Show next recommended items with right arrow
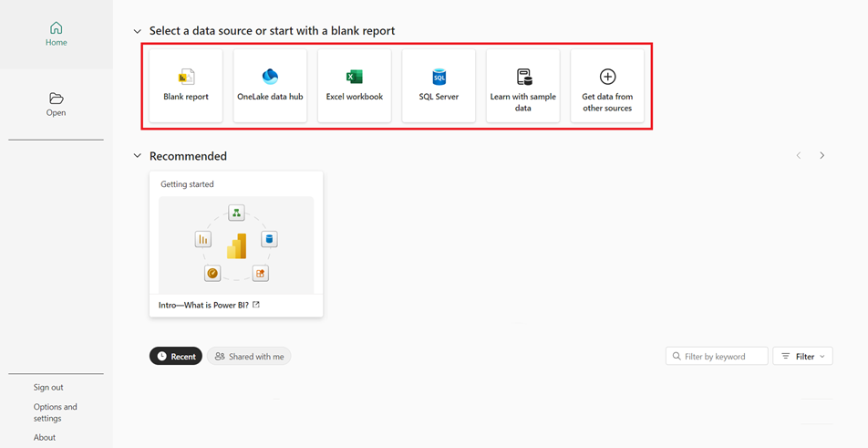 [x=821, y=156]
